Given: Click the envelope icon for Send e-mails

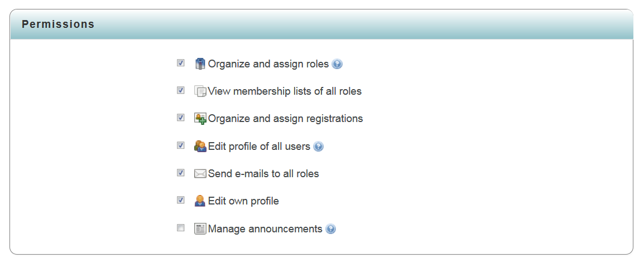Looking at the screenshot, I should (200, 173).
